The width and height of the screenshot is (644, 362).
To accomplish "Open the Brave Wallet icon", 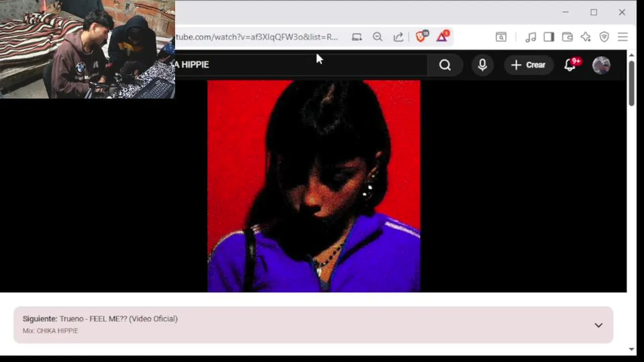I will pyautogui.click(x=568, y=37).
